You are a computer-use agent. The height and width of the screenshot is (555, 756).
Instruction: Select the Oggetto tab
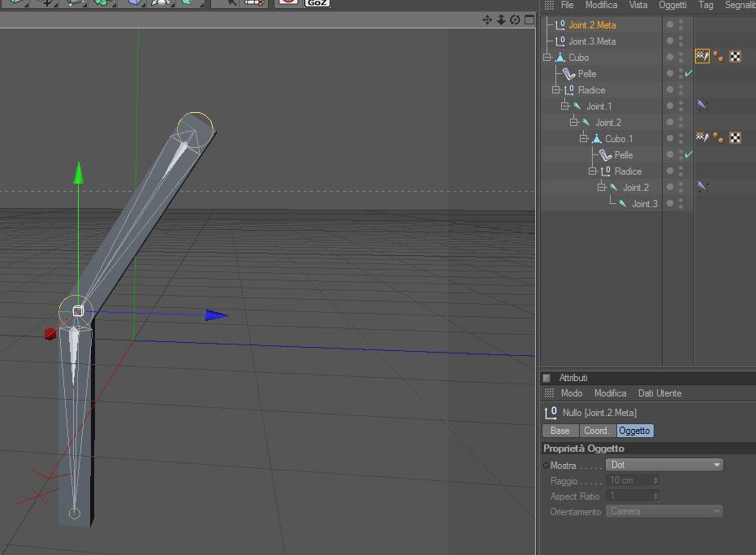[635, 431]
